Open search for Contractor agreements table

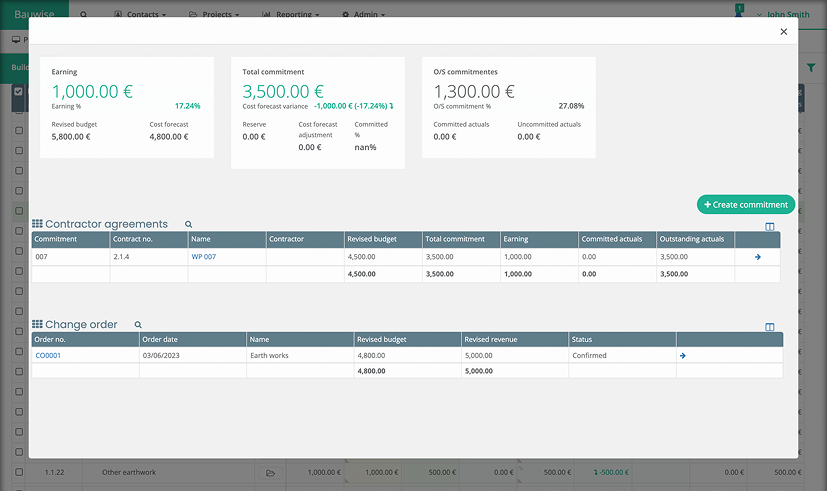[x=188, y=225]
